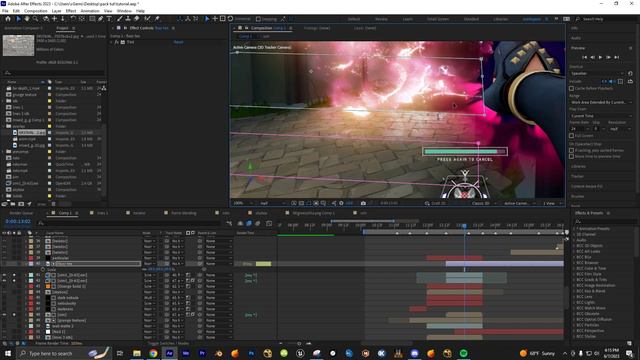Expand the Libraries panel header

[578, 167]
